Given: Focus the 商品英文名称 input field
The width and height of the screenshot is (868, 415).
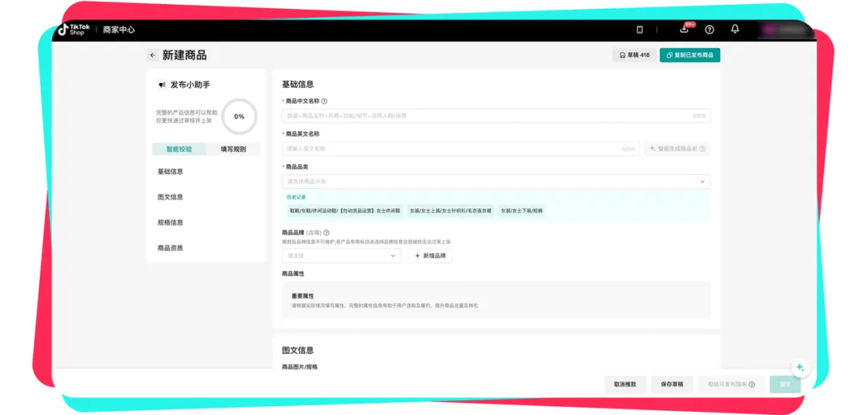Looking at the screenshot, I should [461, 149].
